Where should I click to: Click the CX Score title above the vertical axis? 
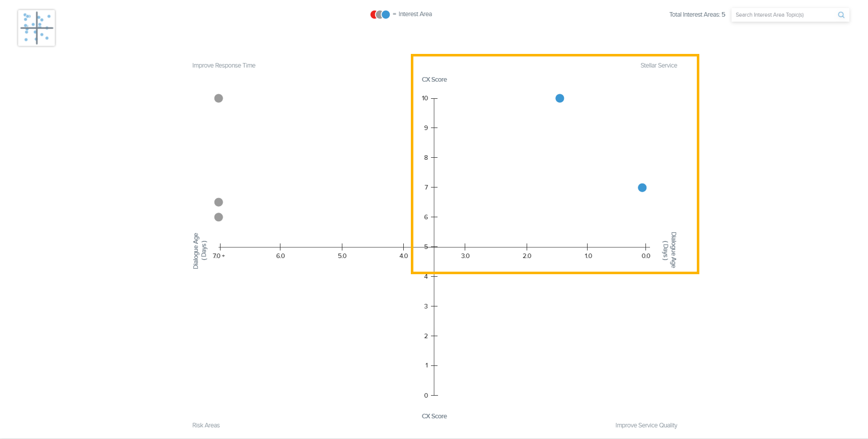pos(434,80)
